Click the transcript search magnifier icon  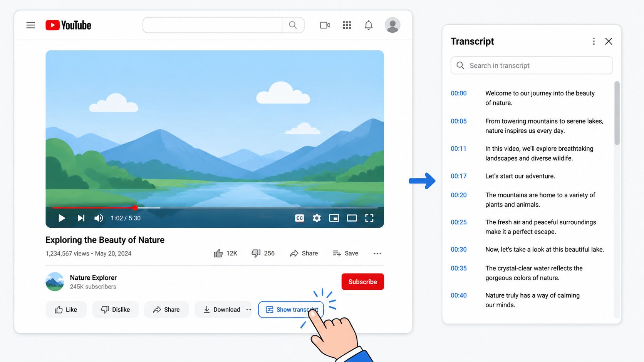[x=460, y=65]
